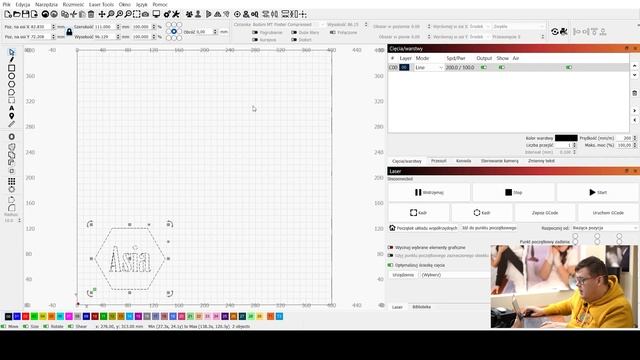Open the device (Wybierz) dropdown
This screenshot has width=640, height=360.
tap(455, 275)
